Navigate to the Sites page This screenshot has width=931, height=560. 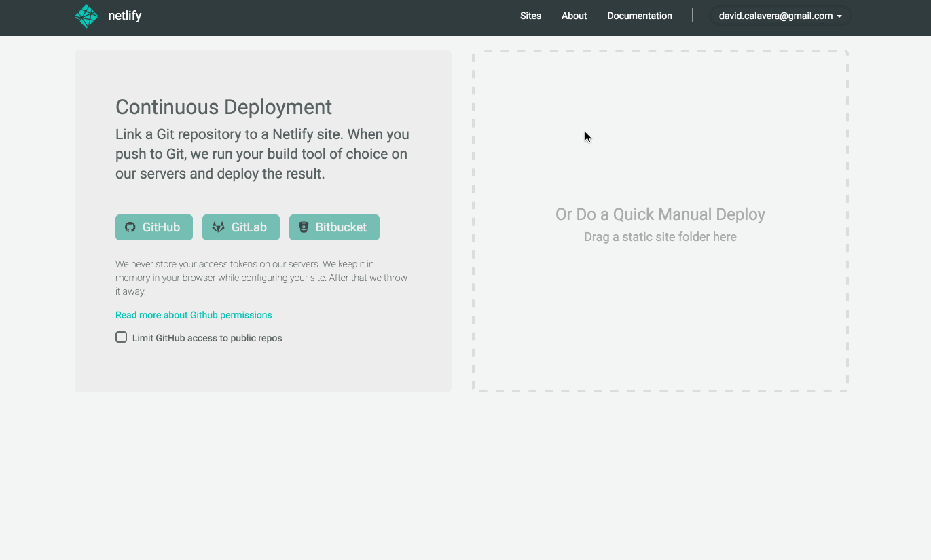click(x=530, y=16)
